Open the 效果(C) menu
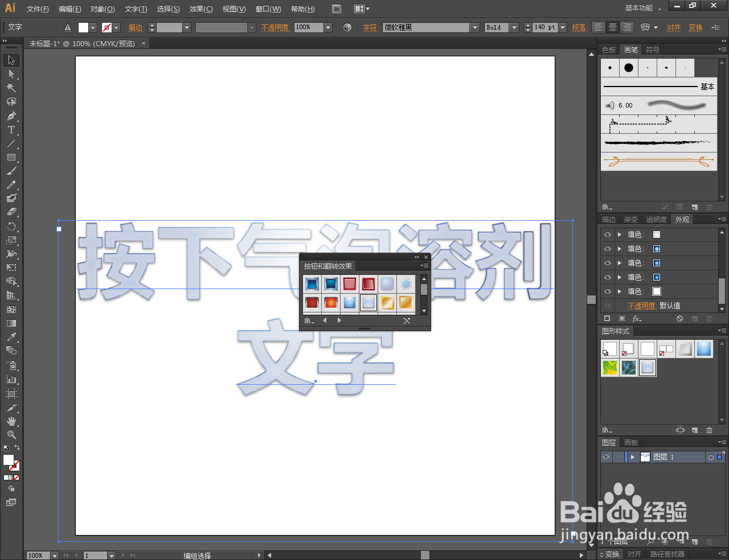This screenshot has height=560, width=729. (201, 9)
